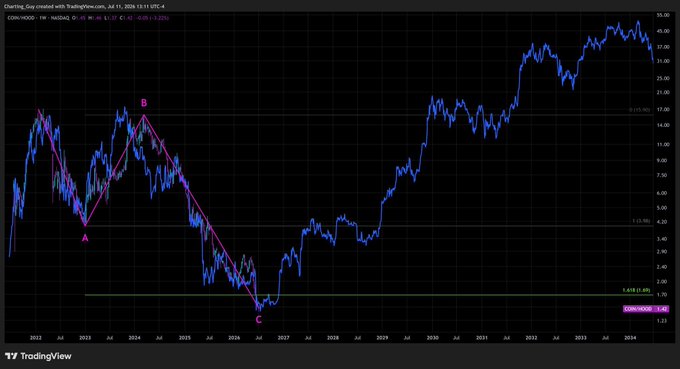Screen dimensions: 680x369
Task: Select the magenta wave label B
Action: click(x=144, y=103)
